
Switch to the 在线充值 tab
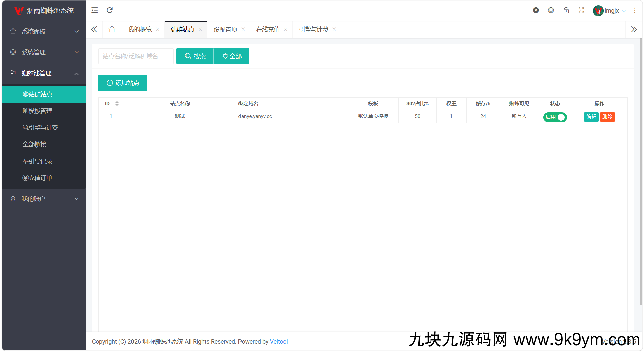tap(268, 30)
